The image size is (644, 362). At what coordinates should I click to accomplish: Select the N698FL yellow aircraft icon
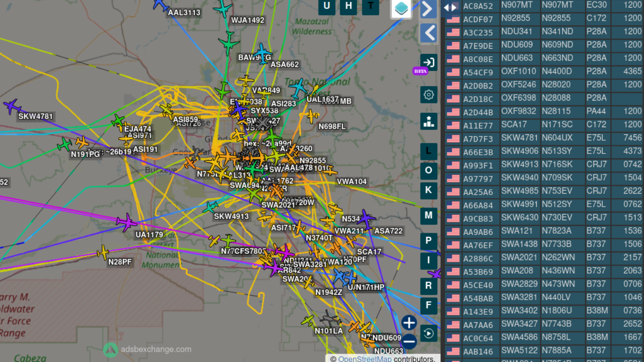pyautogui.click(x=312, y=117)
